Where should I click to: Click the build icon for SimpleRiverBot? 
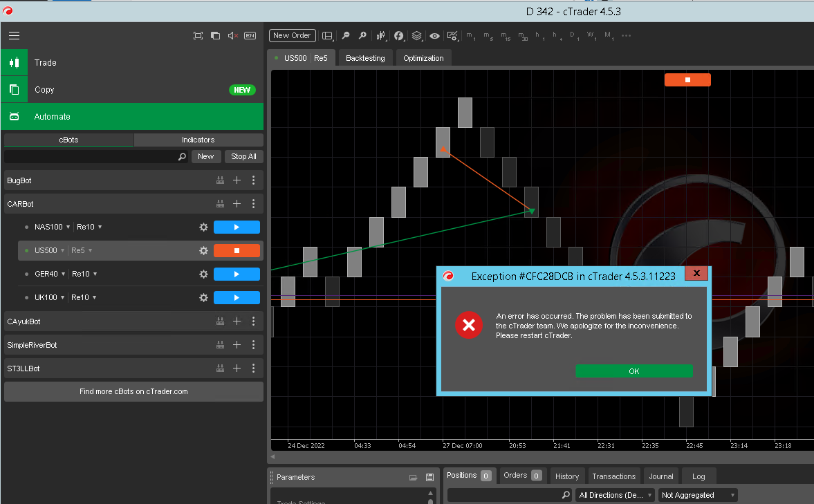[x=220, y=345]
